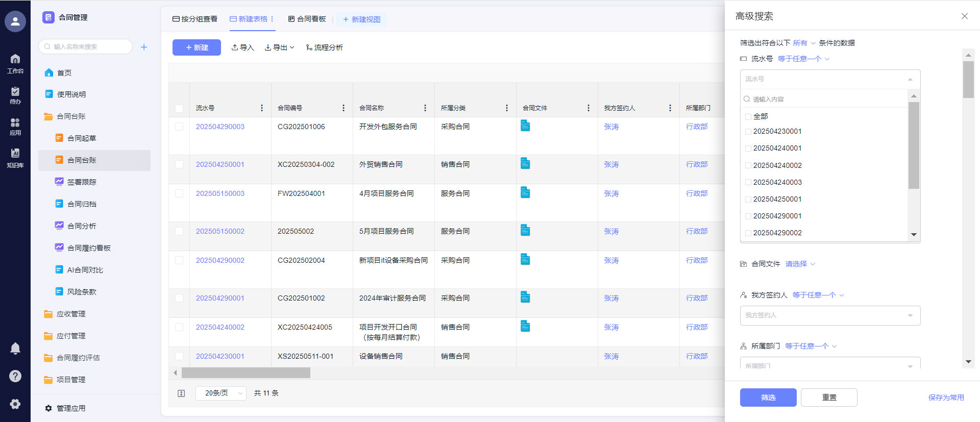980x422 pixels.
Task: Tick the 202504240002 serial number checkbox
Action: (x=748, y=165)
